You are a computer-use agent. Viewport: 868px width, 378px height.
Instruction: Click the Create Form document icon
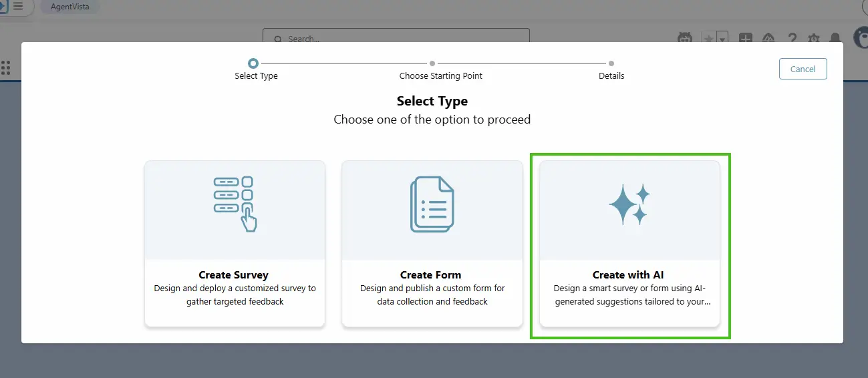[x=432, y=204]
